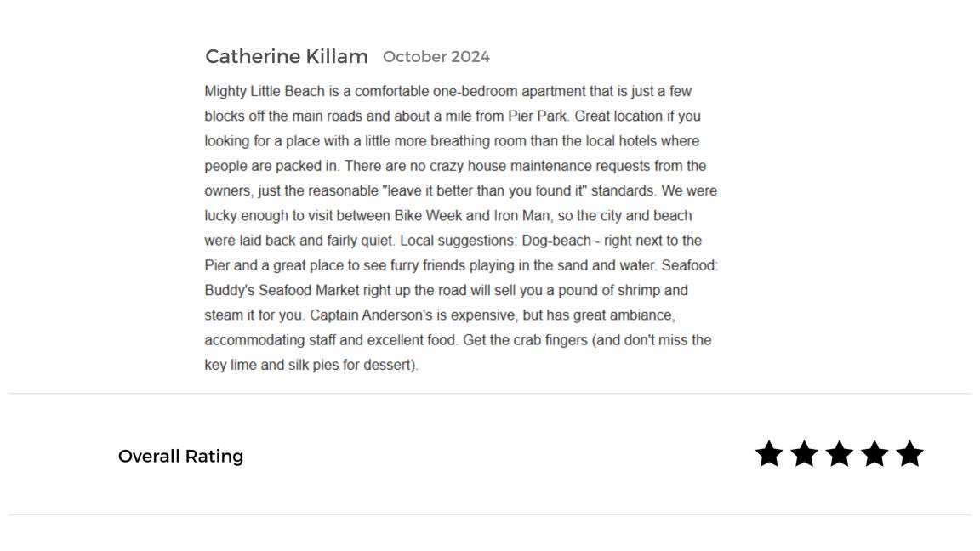Click the October 2024 review date
This screenshot has height=551, width=980.
tap(436, 57)
